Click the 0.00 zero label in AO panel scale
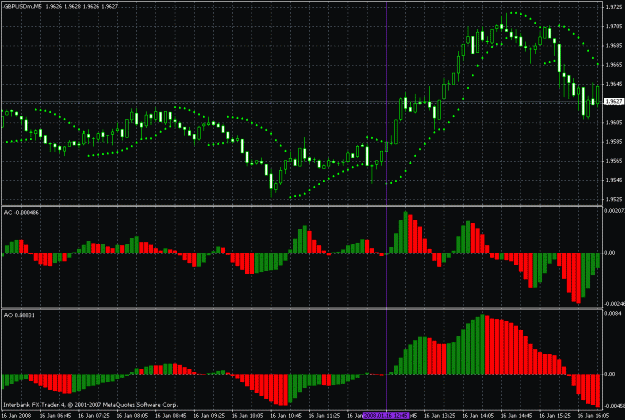Image resolution: width=625 pixels, height=420 pixels. [x=611, y=374]
